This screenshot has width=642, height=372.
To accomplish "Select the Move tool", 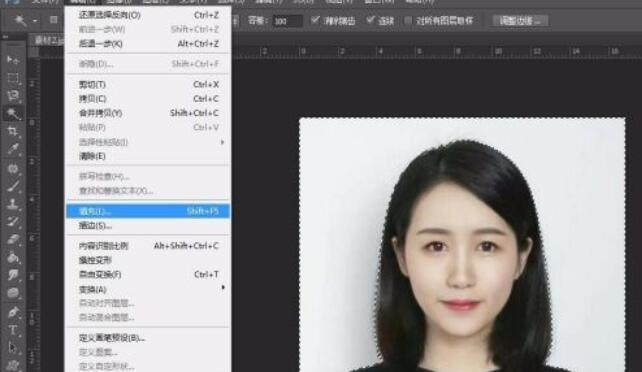I will point(13,60).
